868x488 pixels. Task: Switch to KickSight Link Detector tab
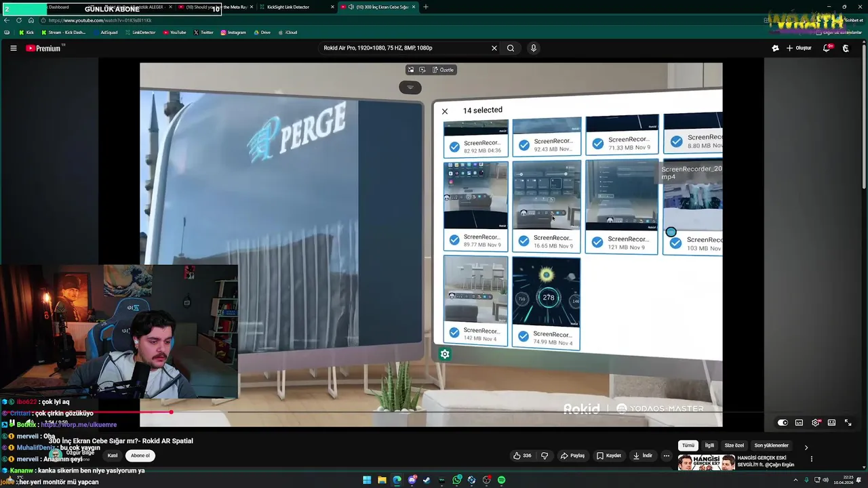[296, 7]
